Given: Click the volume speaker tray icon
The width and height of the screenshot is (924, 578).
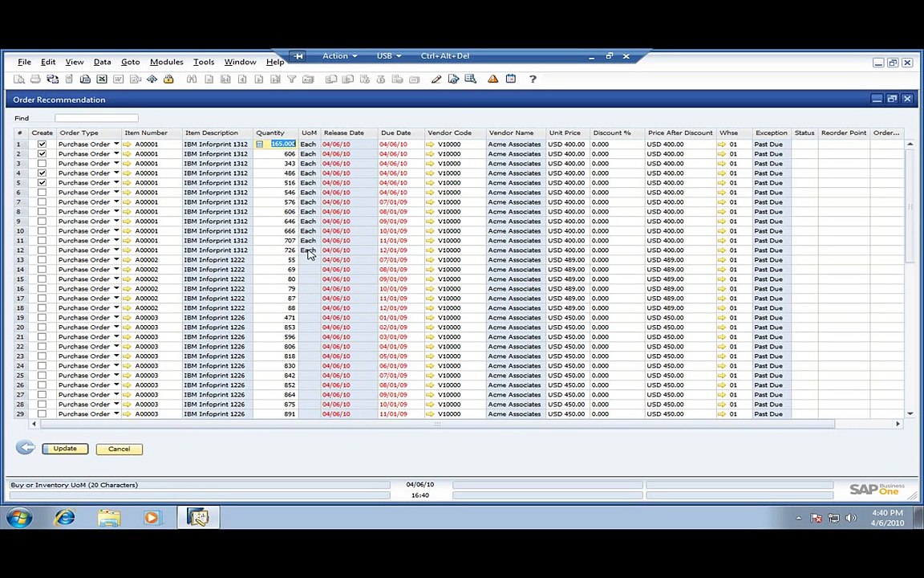Looking at the screenshot, I should [x=850, y=518].
